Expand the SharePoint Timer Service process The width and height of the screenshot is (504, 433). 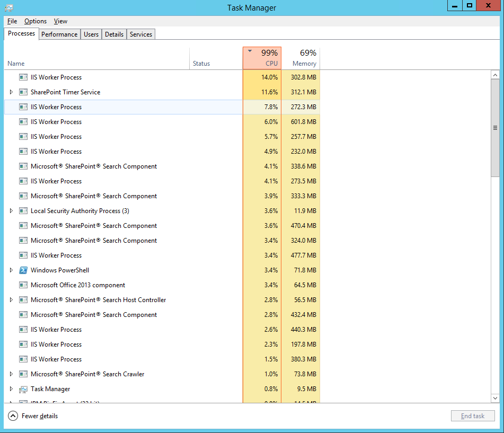pos(11,92)
